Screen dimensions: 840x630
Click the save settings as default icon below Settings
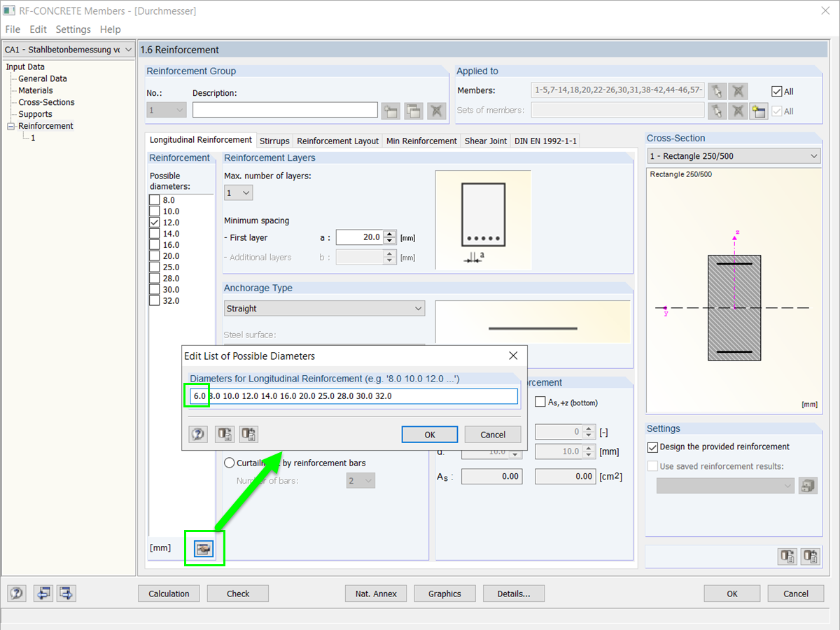(810, 556)
